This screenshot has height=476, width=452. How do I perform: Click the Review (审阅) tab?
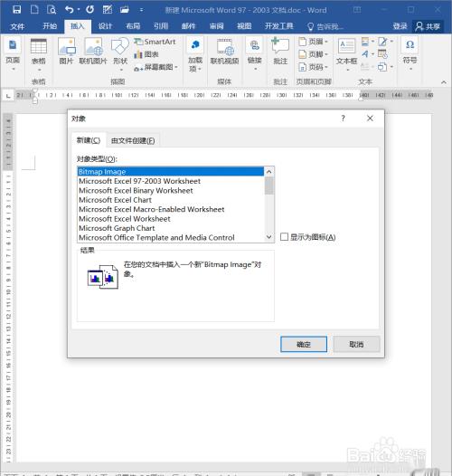(x=216, y=26)
